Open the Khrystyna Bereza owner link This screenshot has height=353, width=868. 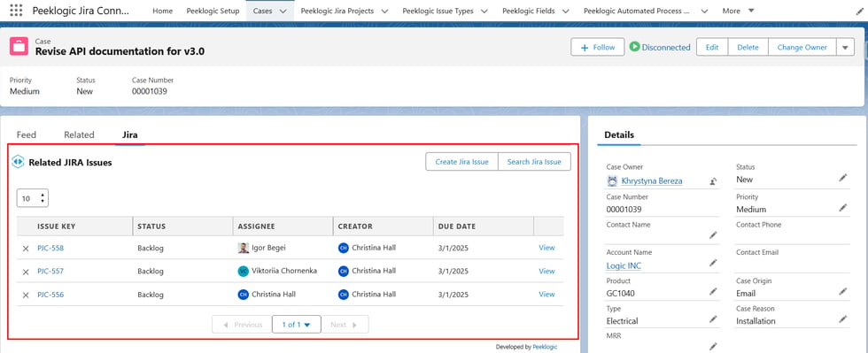click(652, 181)
